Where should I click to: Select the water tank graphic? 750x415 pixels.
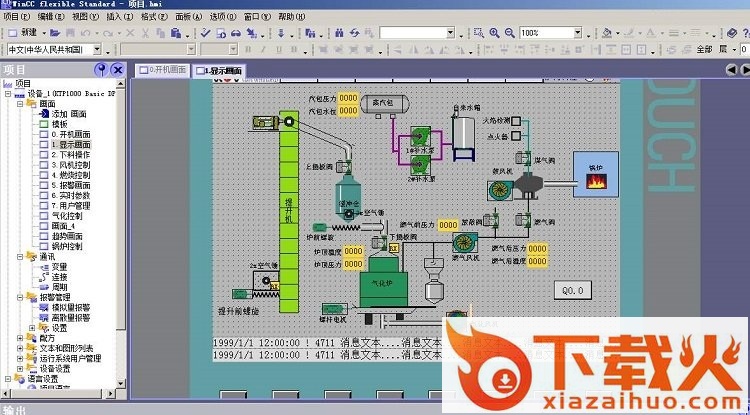point(465,131)
